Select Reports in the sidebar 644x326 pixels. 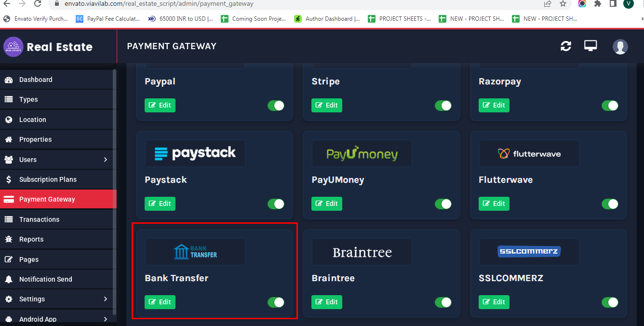[56, 239]
